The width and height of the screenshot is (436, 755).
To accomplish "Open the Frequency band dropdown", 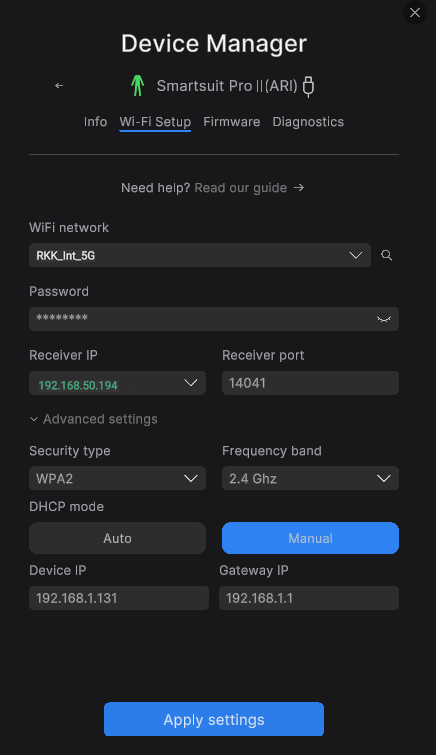I will [x=310, y=478].
